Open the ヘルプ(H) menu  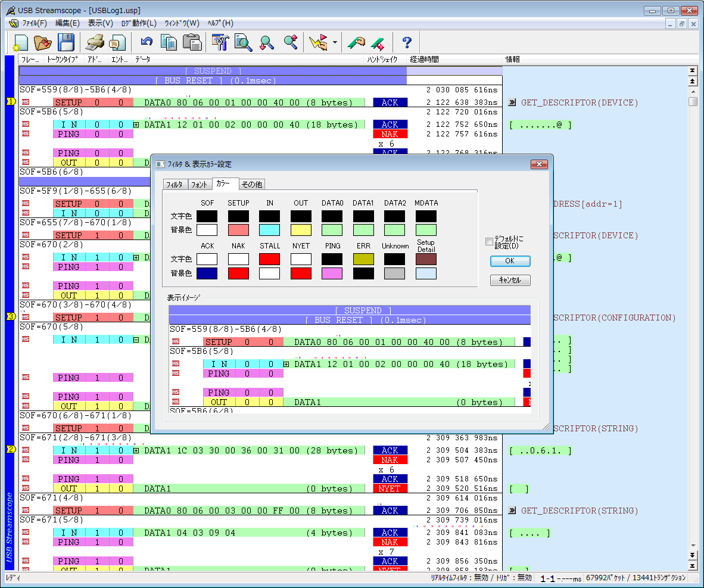point(220,23)
